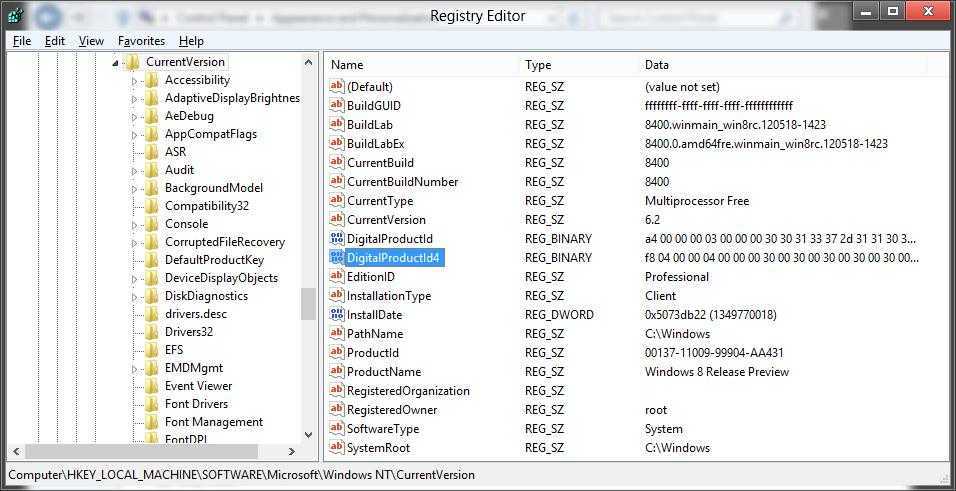The image size is (956, 491).
Task: Click the Windows 8 Release Preview data cell
Action: (x=717, y=371)
